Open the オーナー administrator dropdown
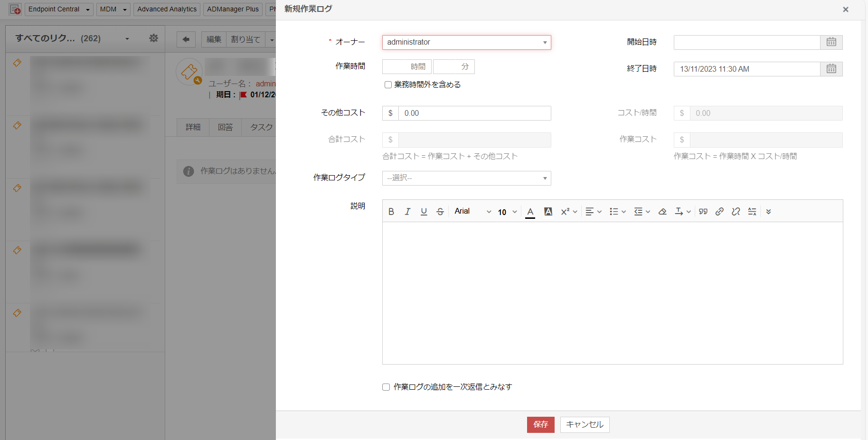 pos(466,42)
